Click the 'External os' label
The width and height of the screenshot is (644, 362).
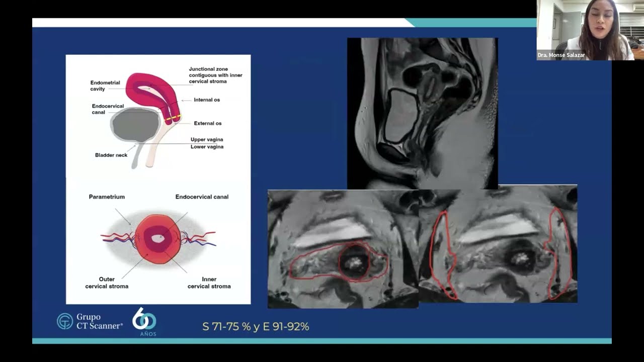pos(208,123)
